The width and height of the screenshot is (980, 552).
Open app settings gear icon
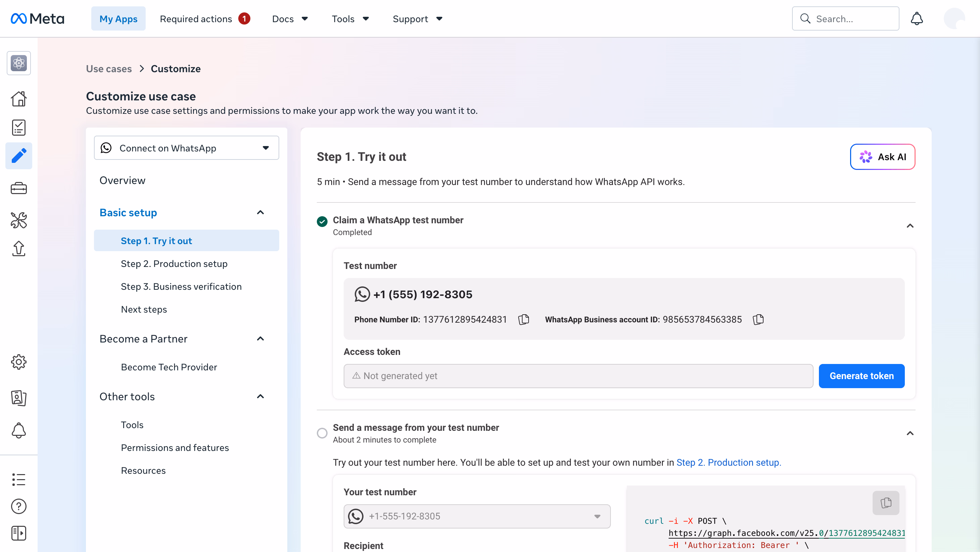[19, 362]
